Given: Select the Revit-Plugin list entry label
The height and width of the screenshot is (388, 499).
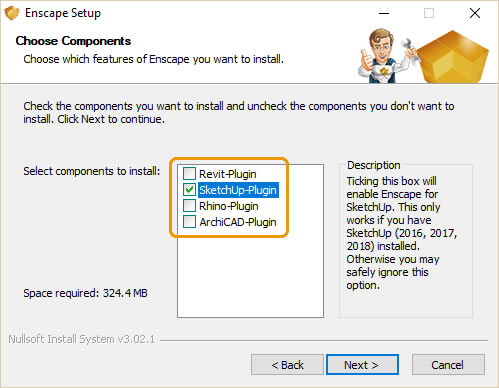Looking at the screenshot, I should tap(228, 174).
